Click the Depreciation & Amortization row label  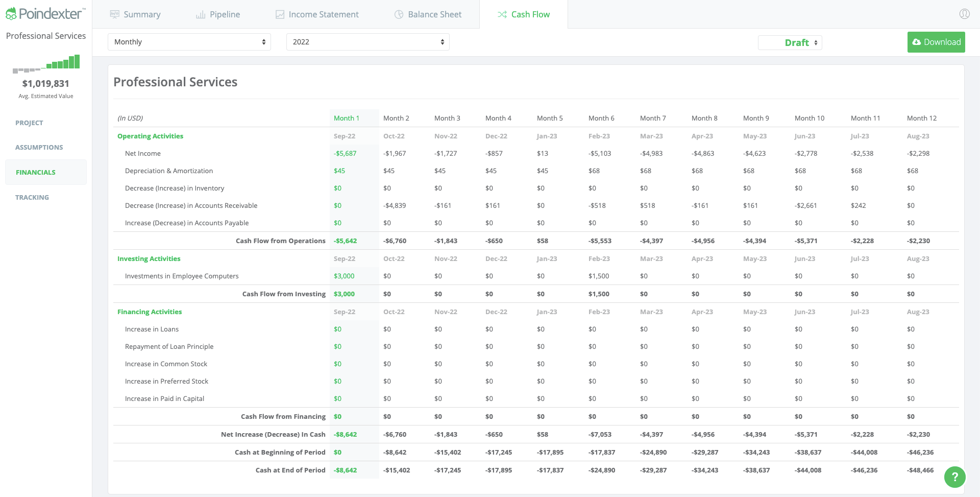169,171
